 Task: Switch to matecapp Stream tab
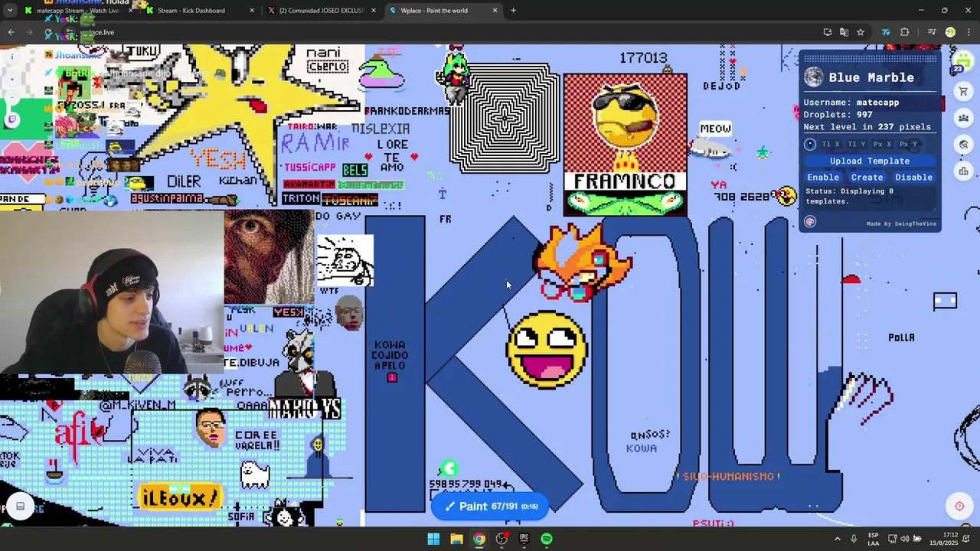(77, 11)
